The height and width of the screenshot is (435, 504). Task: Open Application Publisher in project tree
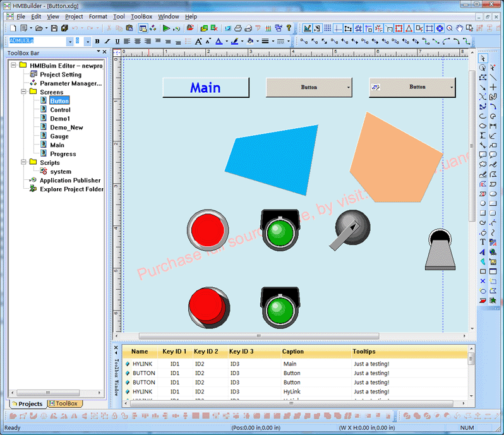pos(69,181)
